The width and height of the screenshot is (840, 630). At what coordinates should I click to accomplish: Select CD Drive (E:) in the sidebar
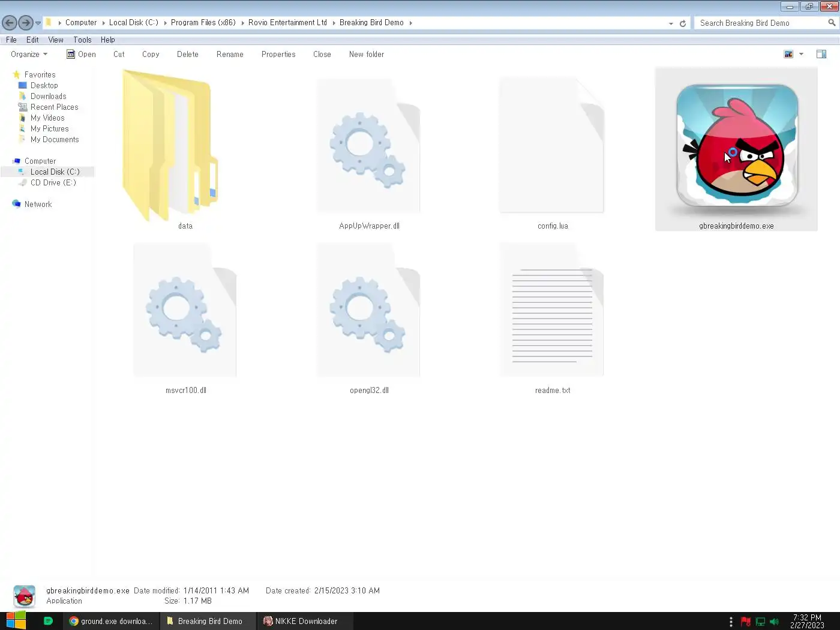coord(53,182)
